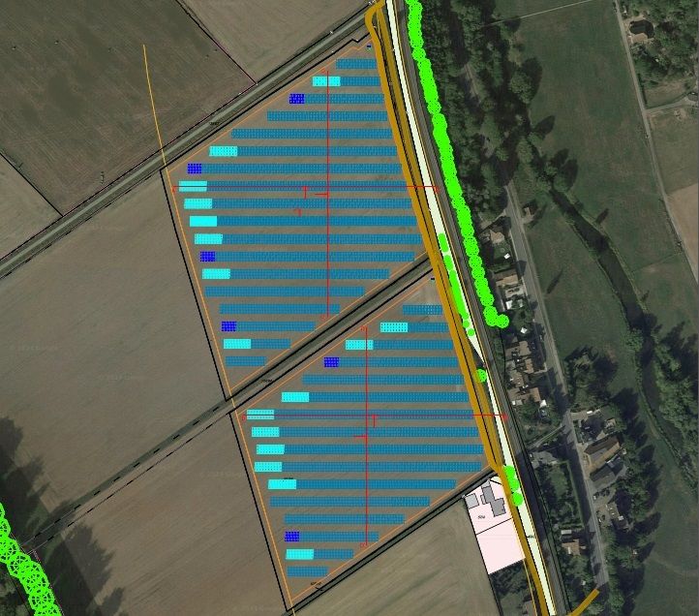Select the empty lower pink parcel
Image resolution: width=699 pixels, height=616 pixels.
point(501,546)
